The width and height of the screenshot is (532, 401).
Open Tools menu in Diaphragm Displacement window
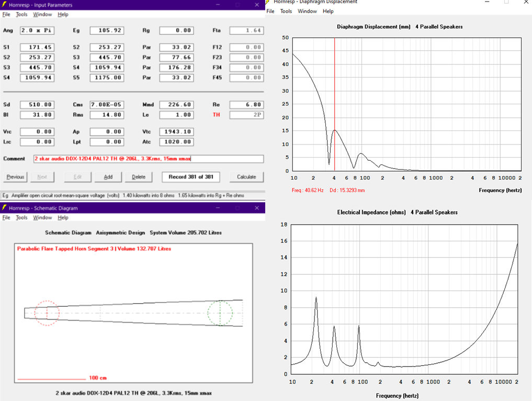click(x=286, y=11)
